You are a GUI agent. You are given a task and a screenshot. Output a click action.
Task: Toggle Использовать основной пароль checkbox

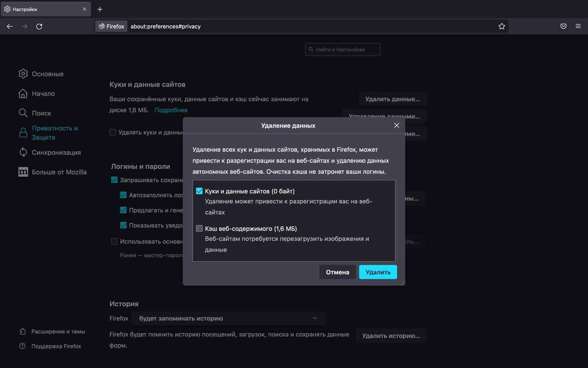click(114, 242)
